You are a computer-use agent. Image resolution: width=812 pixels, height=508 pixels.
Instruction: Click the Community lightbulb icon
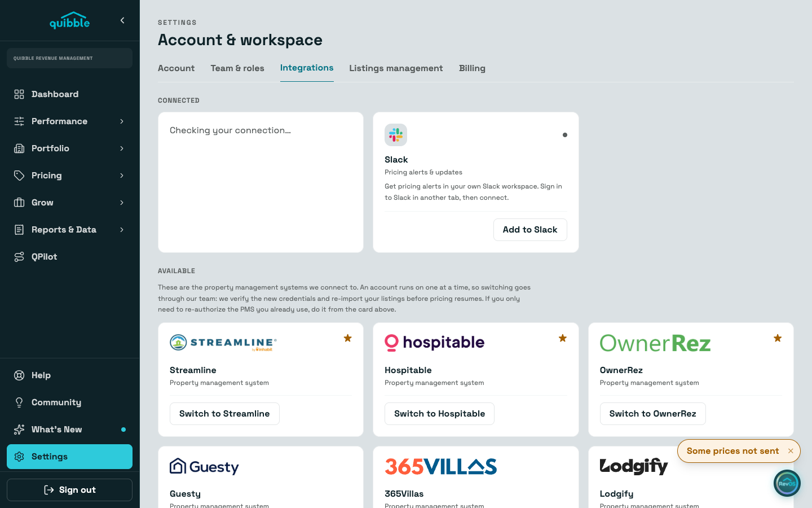pos(19,402)
